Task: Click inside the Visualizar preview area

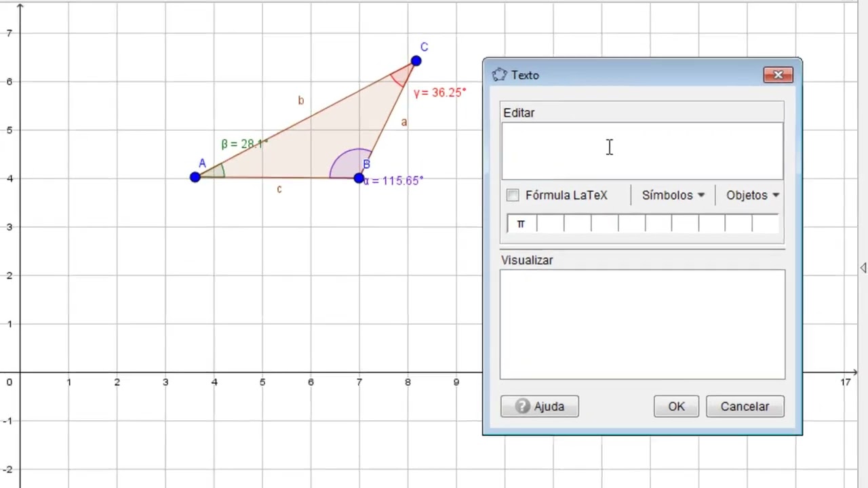Action: pos(642,324)
